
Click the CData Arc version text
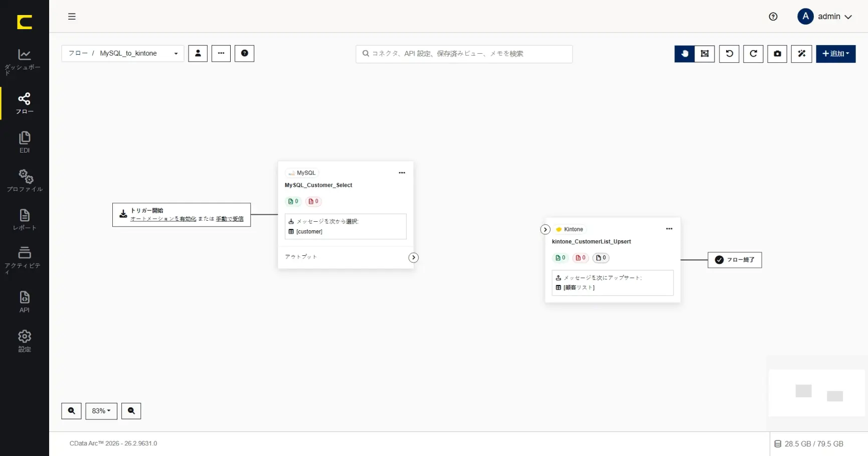click(113, 443)
